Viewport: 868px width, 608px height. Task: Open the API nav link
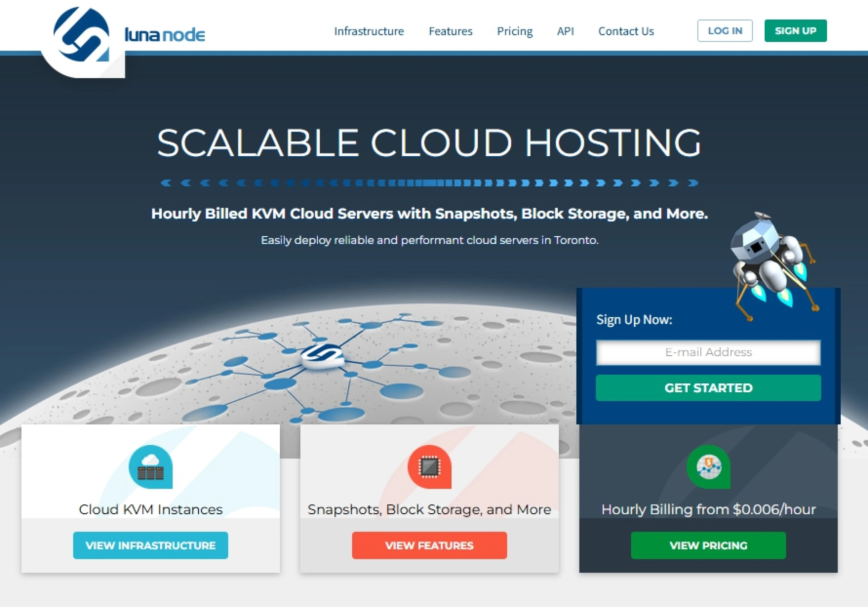565,31
